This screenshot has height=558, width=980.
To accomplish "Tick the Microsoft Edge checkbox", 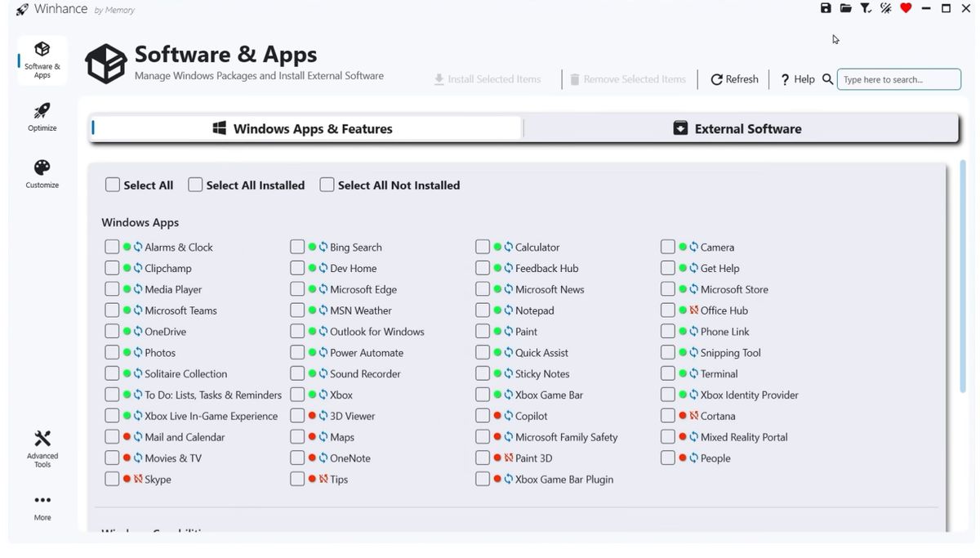I will point(297,289).
